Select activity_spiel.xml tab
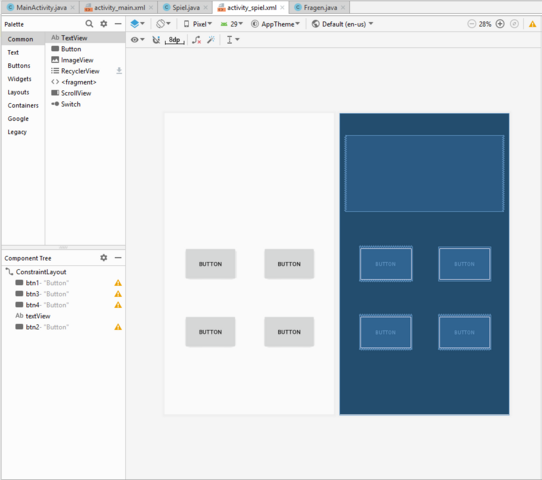The width and height of the screenshot is (542, 480). click(x=252, y=8)
